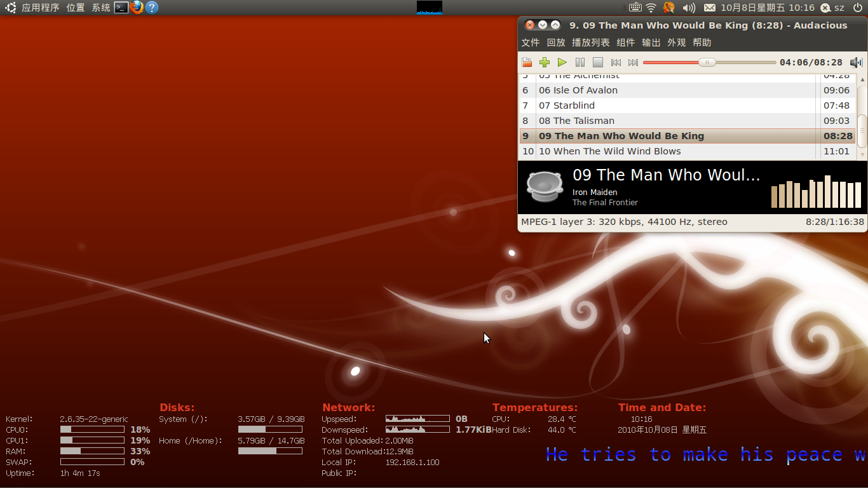Viewport: 868px width, 488px height.
Task: Click the Ubuntu logo in the top panel
Action: tap(11, 8)
